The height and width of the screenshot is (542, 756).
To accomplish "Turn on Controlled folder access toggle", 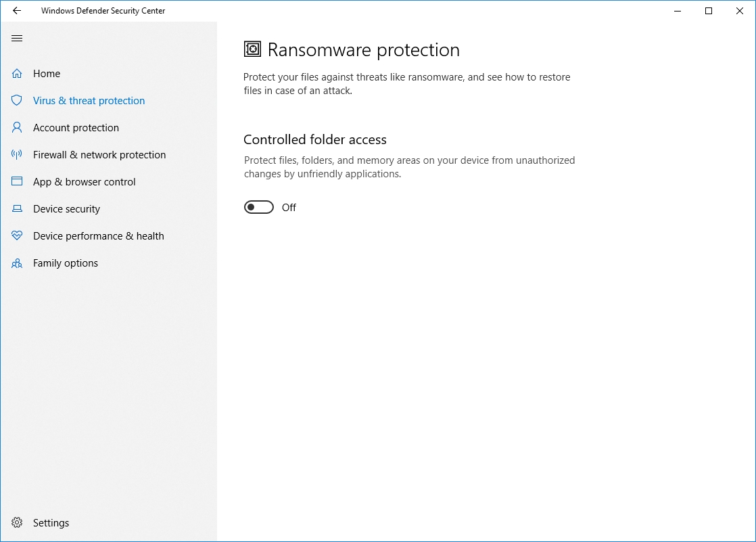I will tap(259, 208).
